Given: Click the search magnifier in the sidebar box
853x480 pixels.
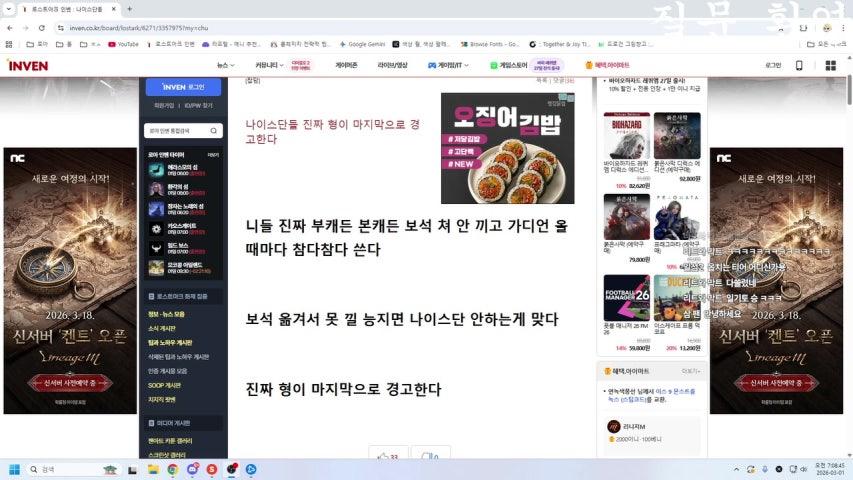Looking at the screenshot, I should 216,131.
